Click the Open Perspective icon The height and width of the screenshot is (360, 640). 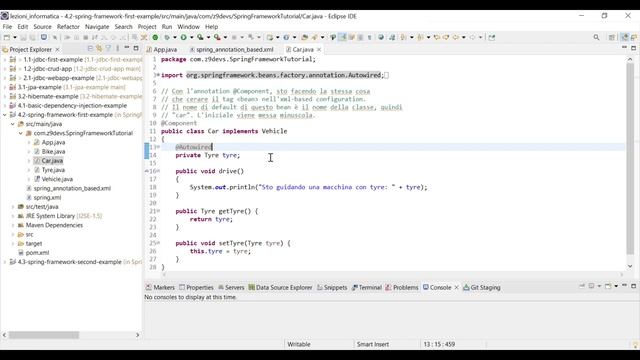click(x=611, y=37)
